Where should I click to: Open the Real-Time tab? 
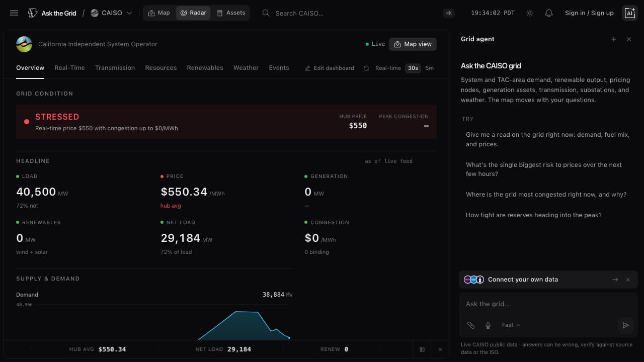[69, 68]
